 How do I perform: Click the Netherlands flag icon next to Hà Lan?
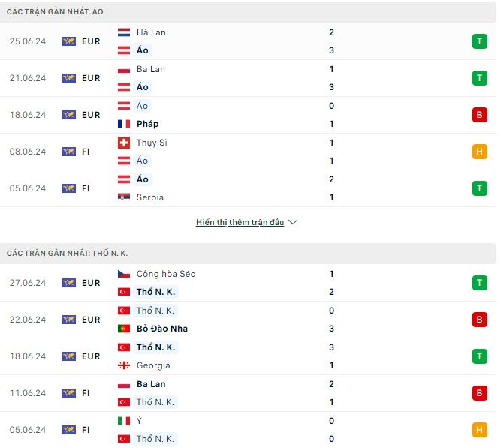(124, 32)
